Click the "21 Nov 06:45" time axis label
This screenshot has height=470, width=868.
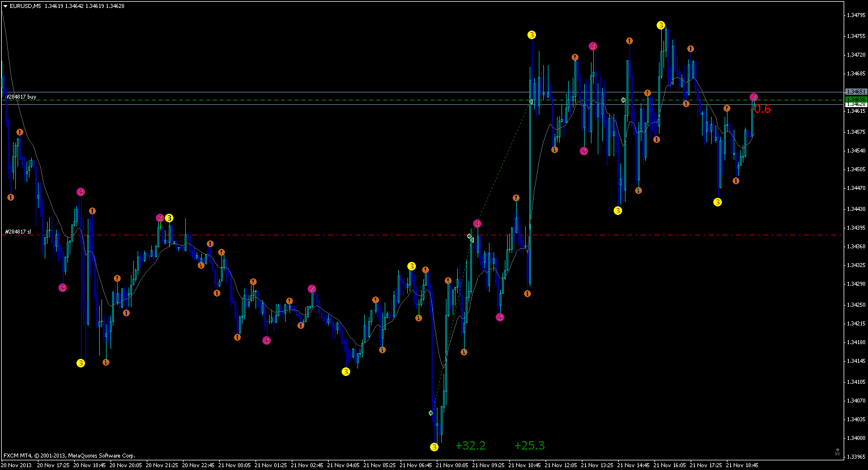point(416,465)
